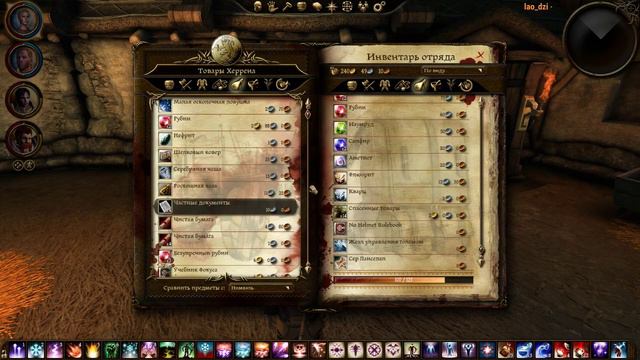Open the chest inventory icon in top menu

click(x=302, y=6)
